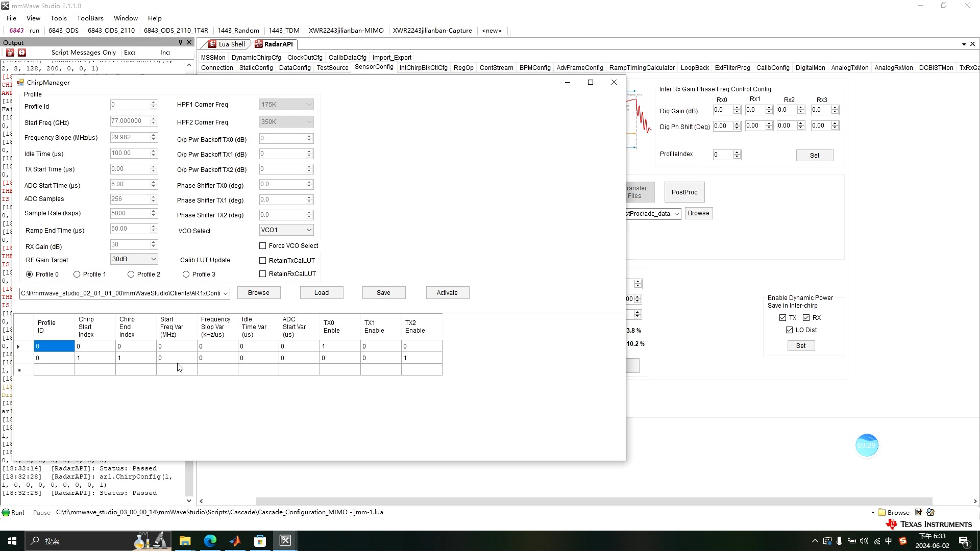Open File Explorer from taskbar
980x551 pixels.
coord(185,541)
